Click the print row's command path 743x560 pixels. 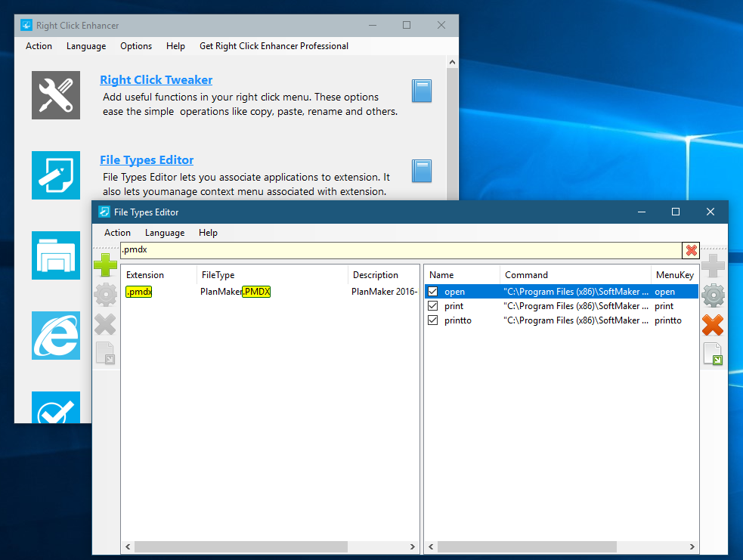click(x=576, y=306)
